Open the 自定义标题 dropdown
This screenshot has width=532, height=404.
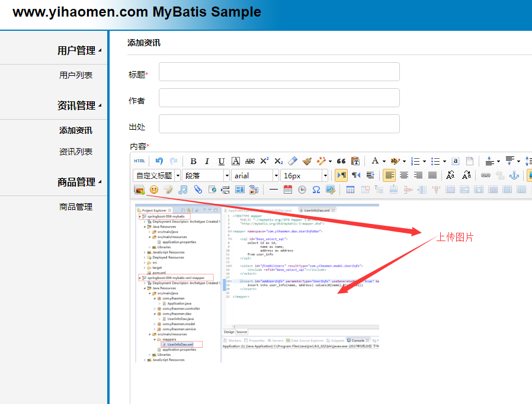[x=157, y=176]
